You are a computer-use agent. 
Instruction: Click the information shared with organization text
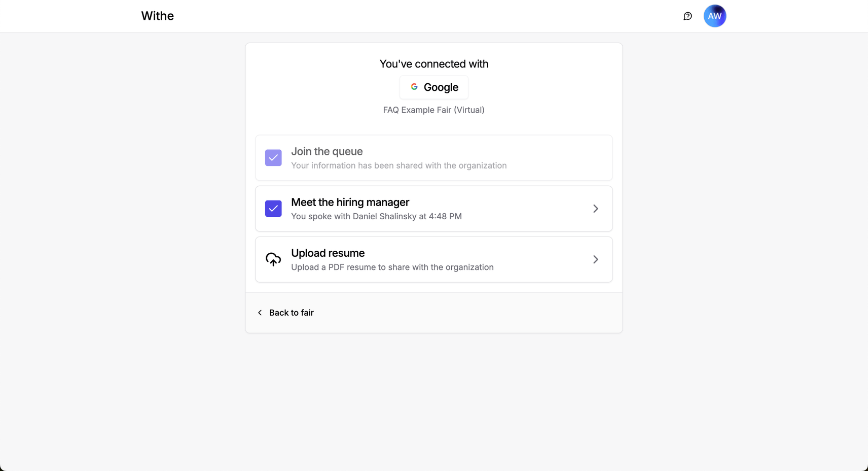pos(399,165)
